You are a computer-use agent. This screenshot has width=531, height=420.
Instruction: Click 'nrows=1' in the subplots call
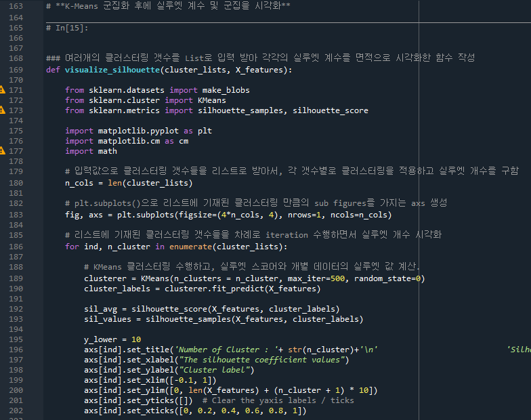point(304,215)
